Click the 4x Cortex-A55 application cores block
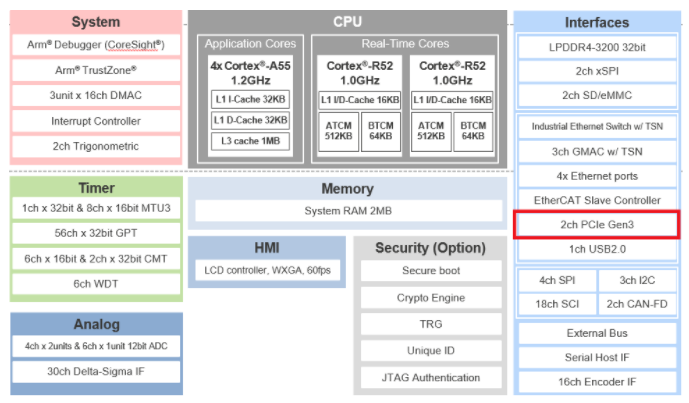Image resolution: width=689 pixels, height=403 pixels. point(249,73)
